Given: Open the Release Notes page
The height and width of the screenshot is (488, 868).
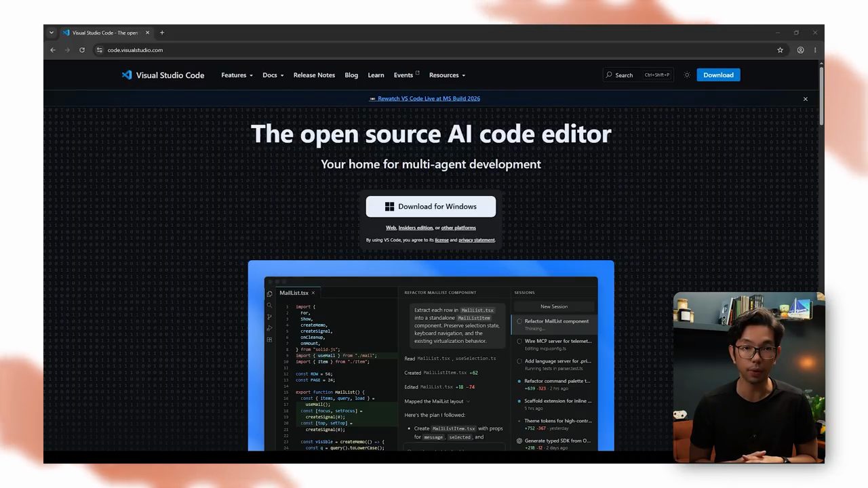Looking at the screenshot, I should pos(314,75).
